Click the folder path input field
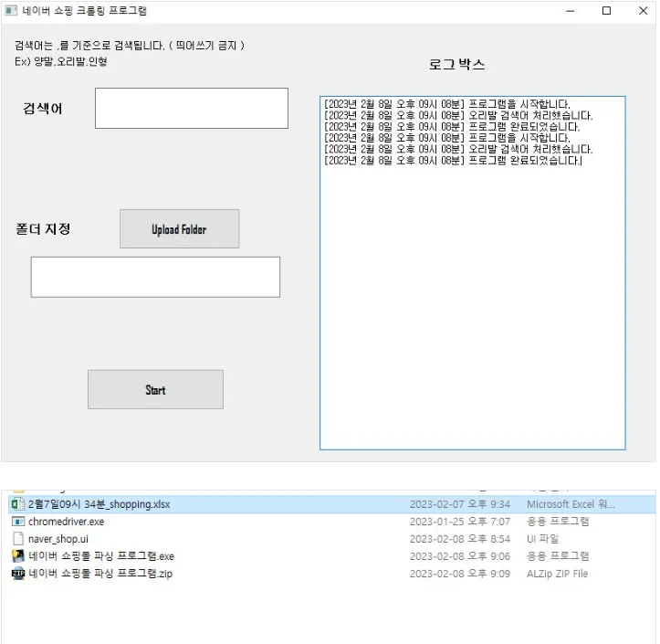This screenshot has width=660, height=644. tap(155, 277)
